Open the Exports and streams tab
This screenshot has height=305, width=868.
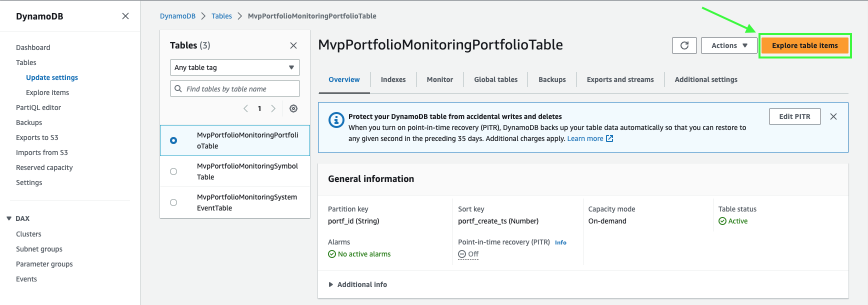point(620,79)
